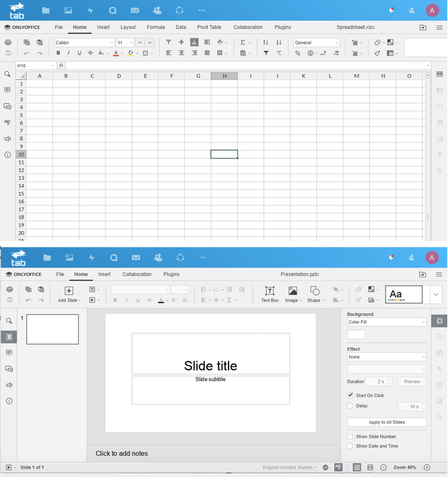The width and height of the screenshot is (448, 477).
Task: Open the spreadsheet File menu
Action: click(x=59, y=27)
